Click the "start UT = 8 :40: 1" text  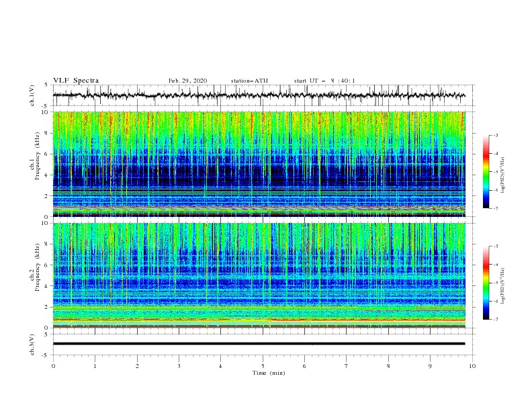click(324, 81)
